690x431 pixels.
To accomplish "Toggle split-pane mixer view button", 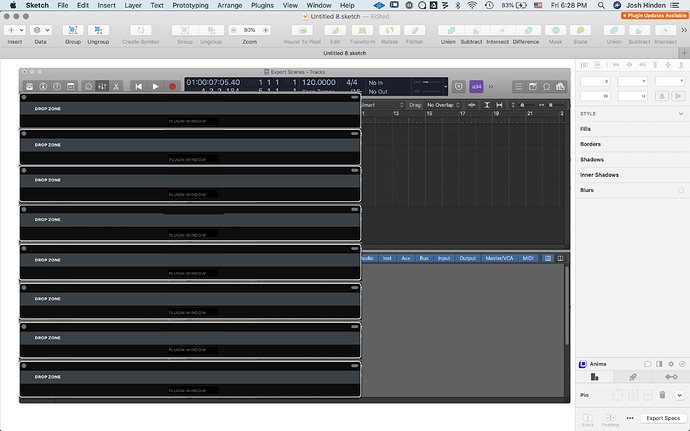I will pyautogui.click(x=560, y=258).
